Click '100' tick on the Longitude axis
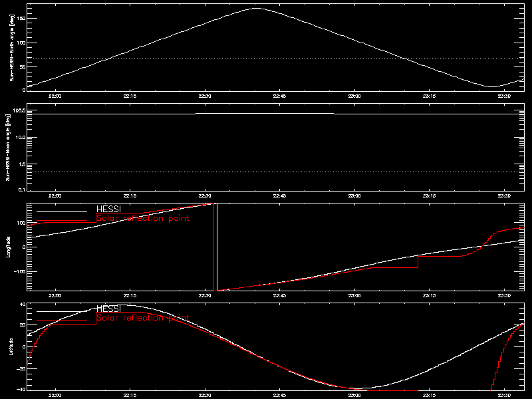Screen dimensions: 532x399 [x=21, y=223]
